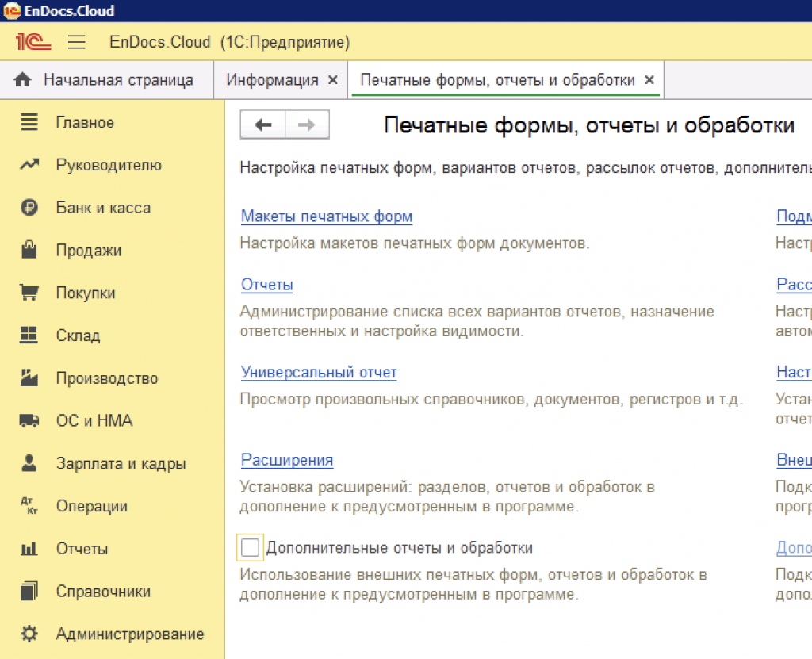The width and height of the screenshot is (812, 659).
Task: Click the 1C logo icon in header
Action: click(x=33, y=41)
